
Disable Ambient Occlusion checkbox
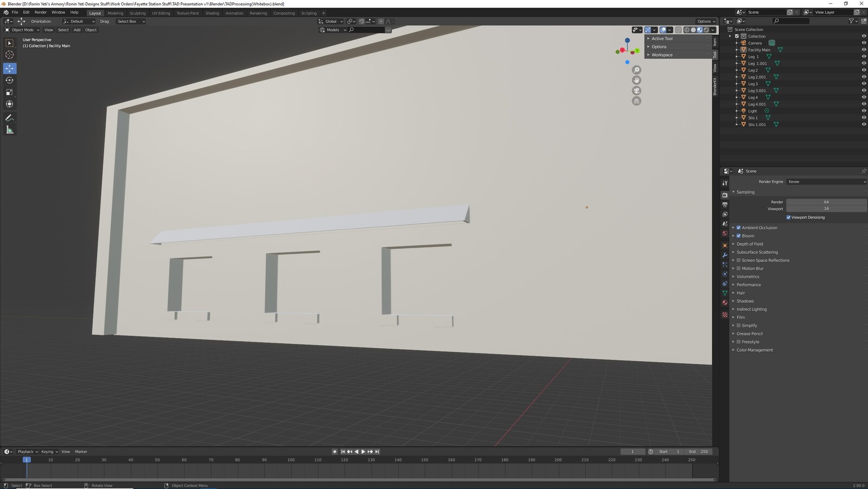coord(738,228)
